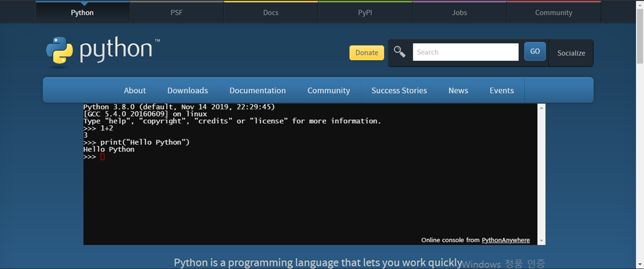Click the 'Hello Python' output line
The width and height of the screenshot is (644, 269).
[x=109, y=149]
